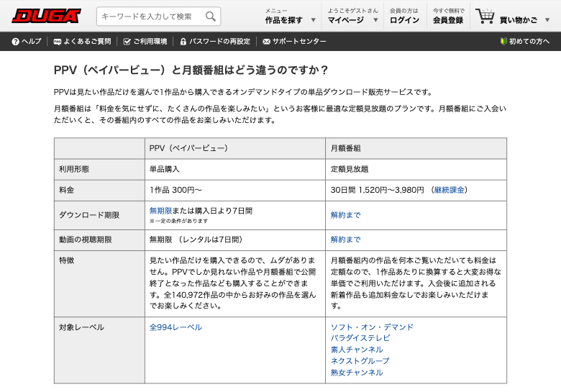Open 素人チャンネル label link
The image size is (561, 392).
click(357, 350)
